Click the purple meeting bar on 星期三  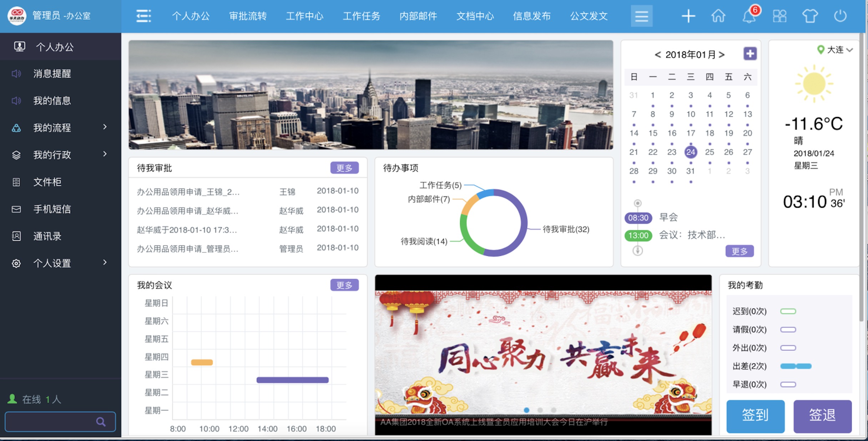click(292, 380)
